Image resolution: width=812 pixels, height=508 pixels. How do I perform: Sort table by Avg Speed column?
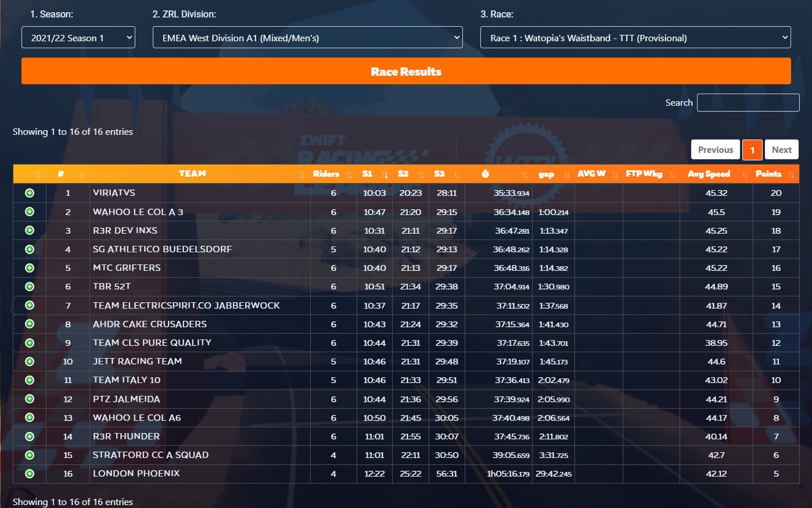click(716, 174)
